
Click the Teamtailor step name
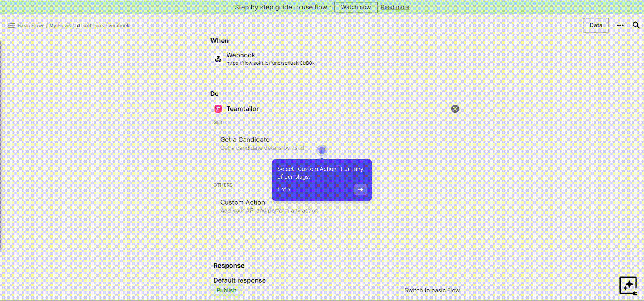pyautogui.click(x=242, y=109)
